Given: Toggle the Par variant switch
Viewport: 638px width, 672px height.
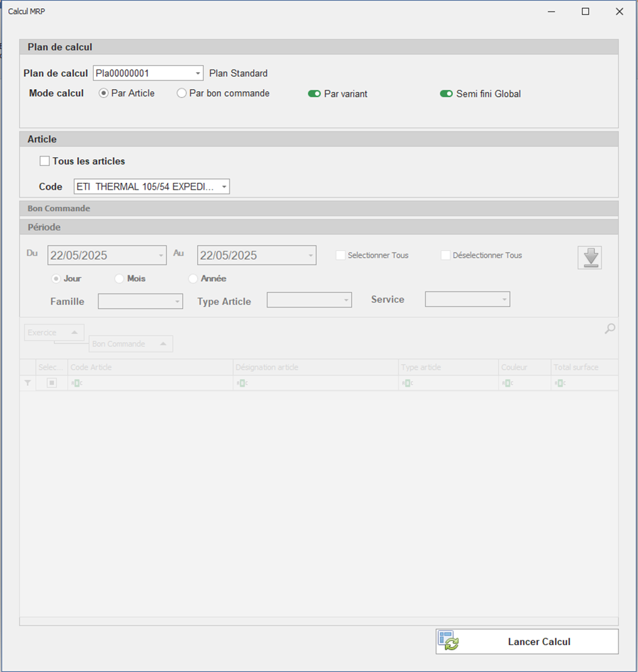Looking at the screenshot, I should (x=314, y=94).
